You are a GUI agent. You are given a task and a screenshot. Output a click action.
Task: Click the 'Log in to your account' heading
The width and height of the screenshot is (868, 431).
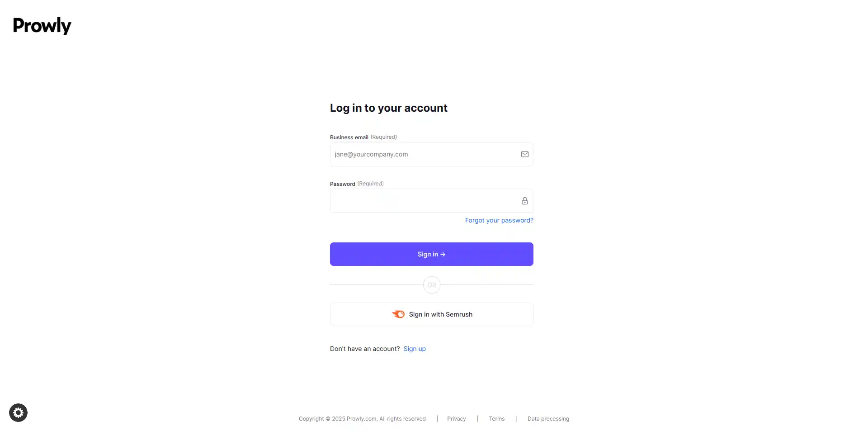click(388, 108)
